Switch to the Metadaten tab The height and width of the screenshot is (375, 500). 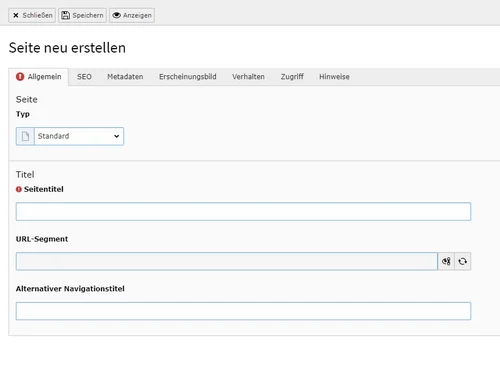click(x=125, y=77)
